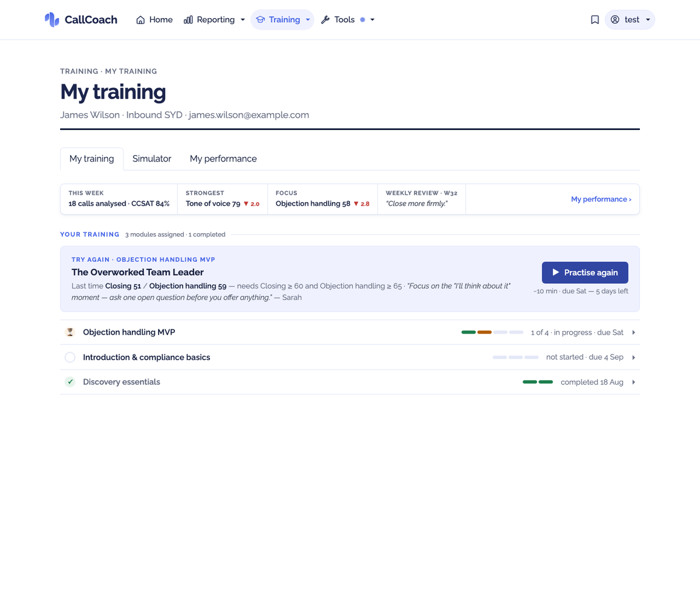700x601 pixels.
Task: Click the red down arrow next to Tone of voice
Action: pos(246,203)
